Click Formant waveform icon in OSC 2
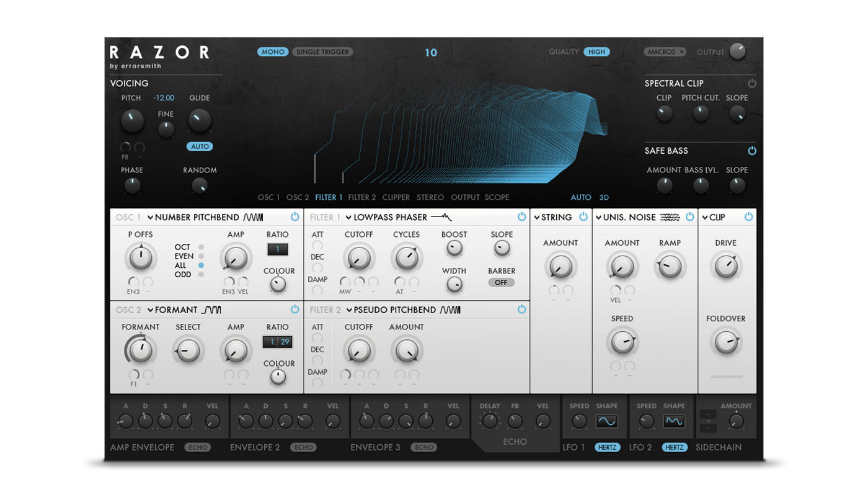 211,310
